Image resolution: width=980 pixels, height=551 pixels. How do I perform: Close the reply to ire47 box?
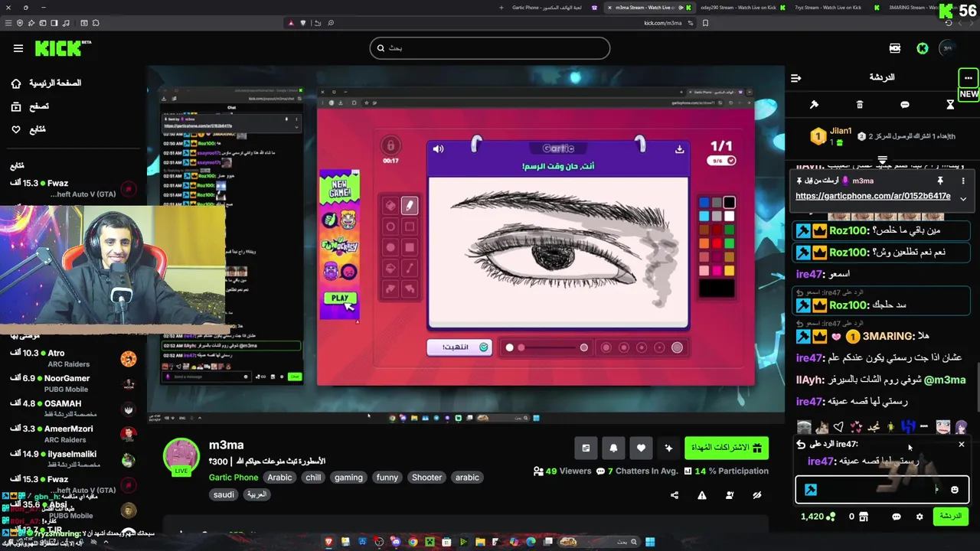(962, 444)
